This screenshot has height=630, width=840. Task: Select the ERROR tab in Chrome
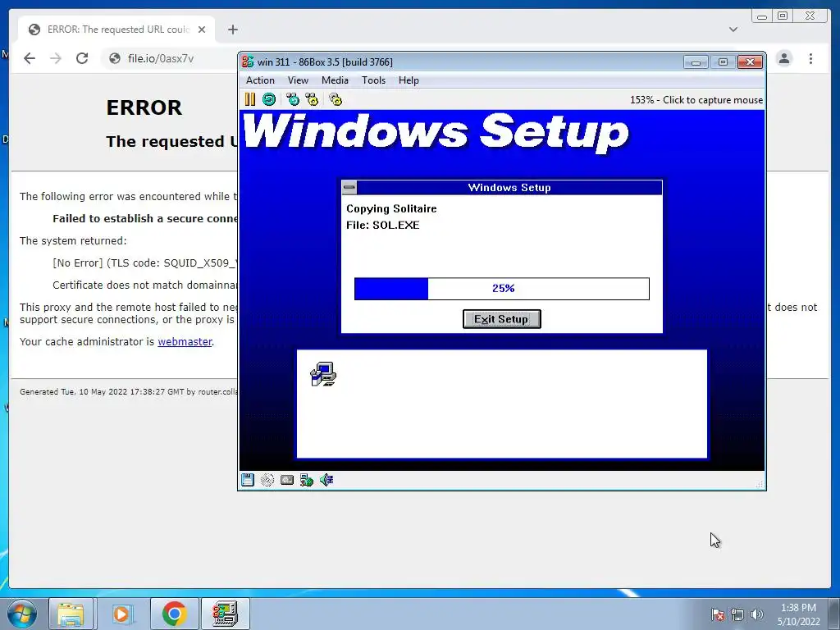coord(116,30)
